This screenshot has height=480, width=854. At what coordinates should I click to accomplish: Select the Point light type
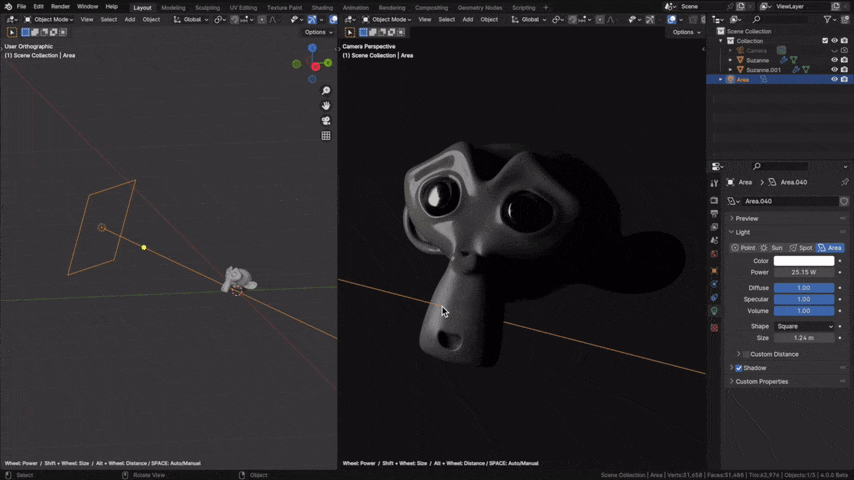743,248
